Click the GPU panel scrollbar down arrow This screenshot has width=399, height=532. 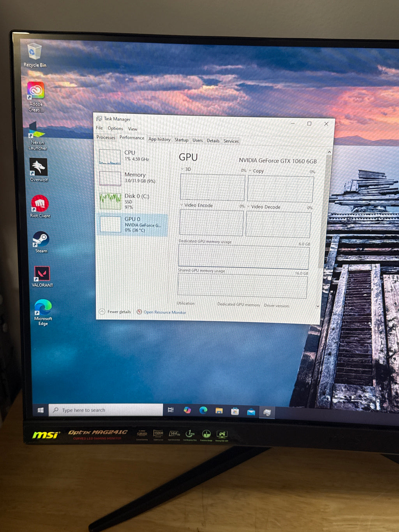pyautogui.click(x=318, y=306)
